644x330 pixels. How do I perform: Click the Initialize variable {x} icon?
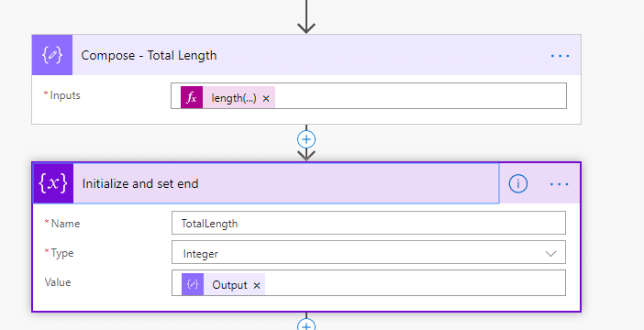(x=53, y=183)
